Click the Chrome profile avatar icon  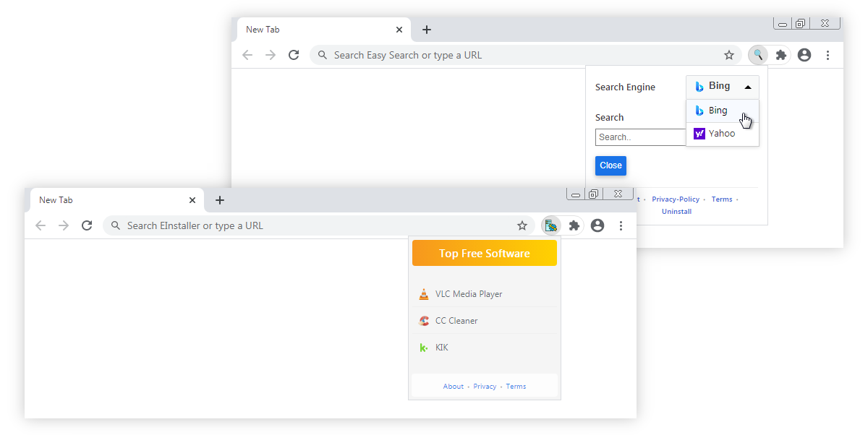pyautogui.click(x=804, y=54)
